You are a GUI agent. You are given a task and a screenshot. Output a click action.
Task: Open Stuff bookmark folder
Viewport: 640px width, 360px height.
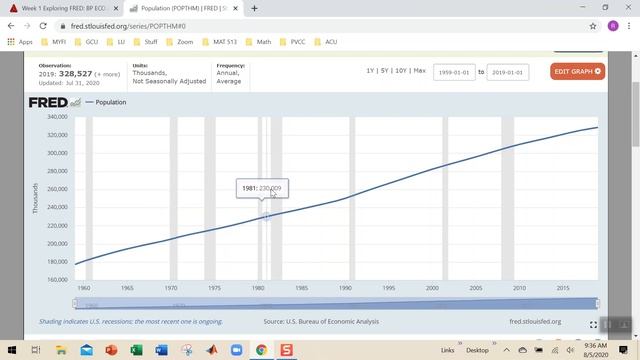click(x=145, y=42)
